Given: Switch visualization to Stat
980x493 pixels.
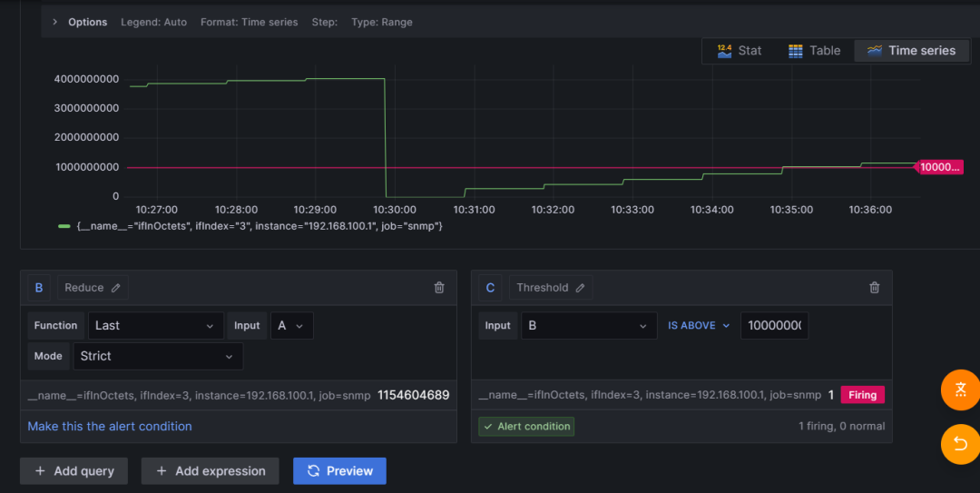Looking at the screenshot, I should 740,51.
